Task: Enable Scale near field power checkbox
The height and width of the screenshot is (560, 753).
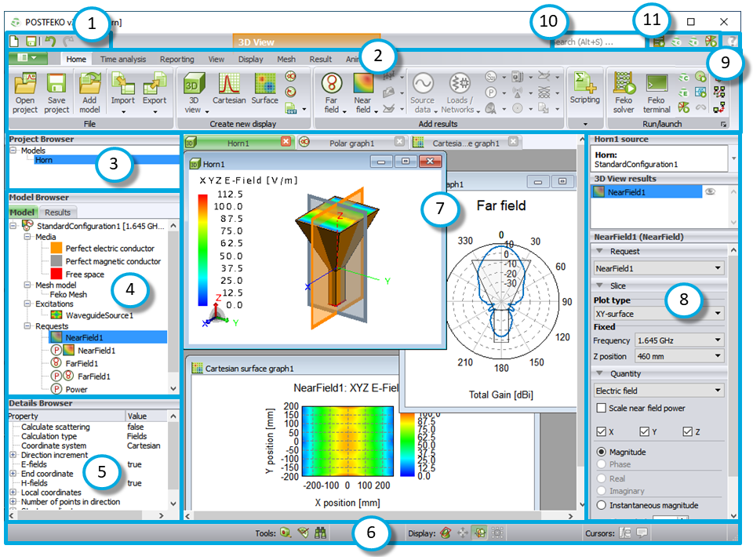Action: (x=602, y=408)
